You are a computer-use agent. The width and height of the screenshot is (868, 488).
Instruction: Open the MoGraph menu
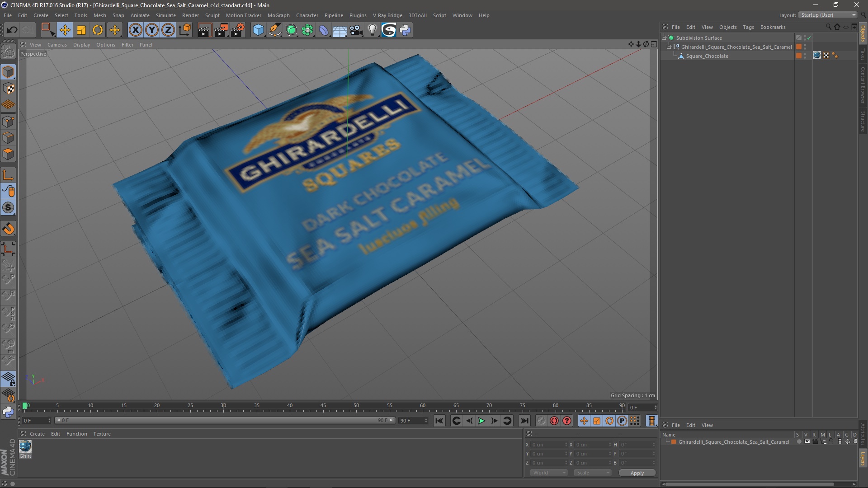click(278, 15)
